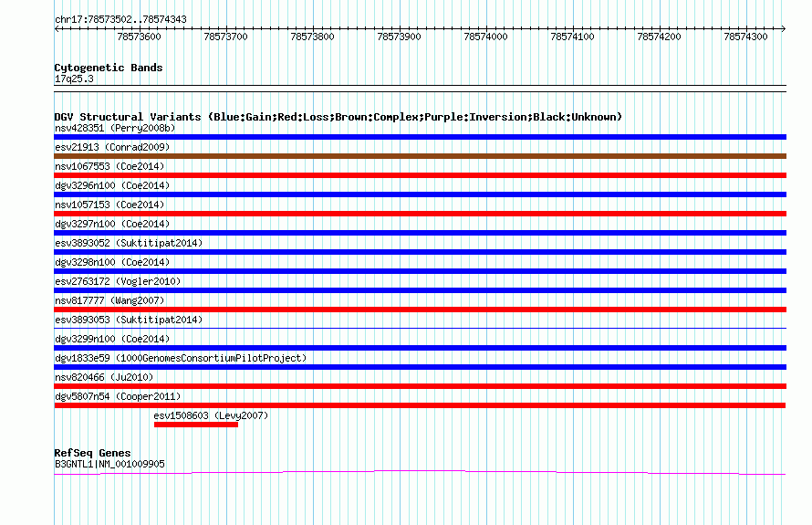Click the red bar for dgv5807n54
Image resolution: width=812 pixels, height=525 pixels.
coord(420,405)
